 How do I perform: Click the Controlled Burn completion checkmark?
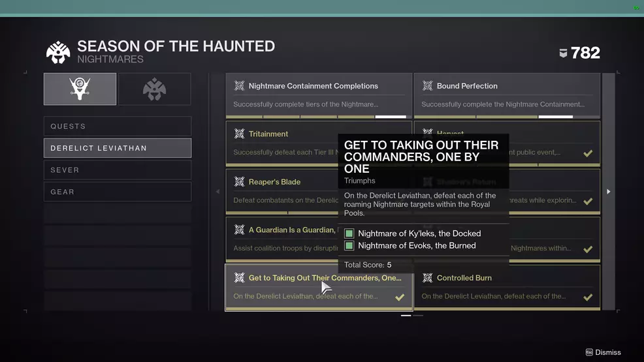(588, 297)
